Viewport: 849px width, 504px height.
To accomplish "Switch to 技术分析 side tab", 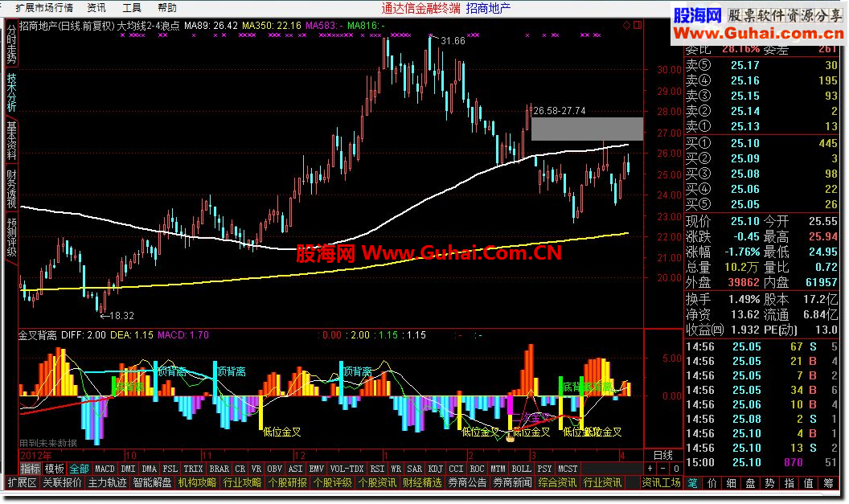I will [x=11, y=92].
